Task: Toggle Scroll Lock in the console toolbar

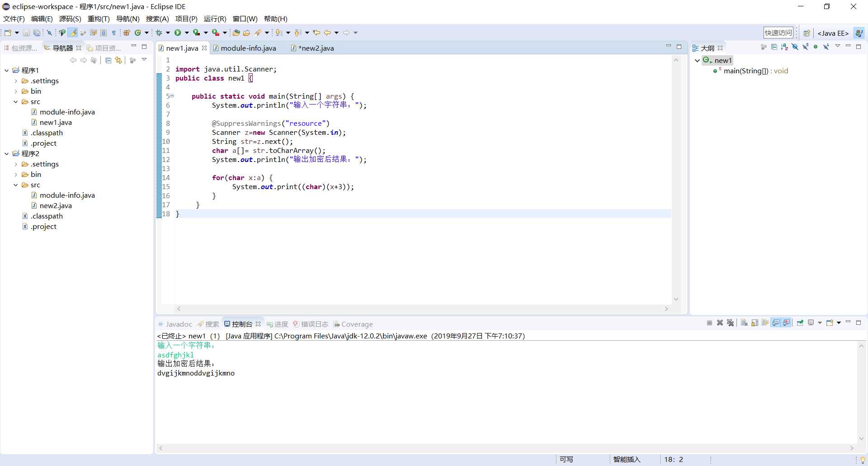Action: point(755,323)
